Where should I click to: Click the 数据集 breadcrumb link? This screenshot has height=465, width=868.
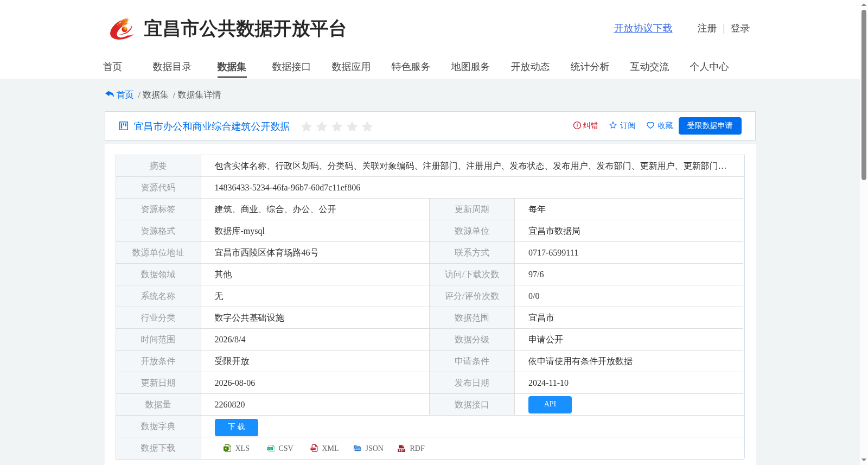(155, 94)
